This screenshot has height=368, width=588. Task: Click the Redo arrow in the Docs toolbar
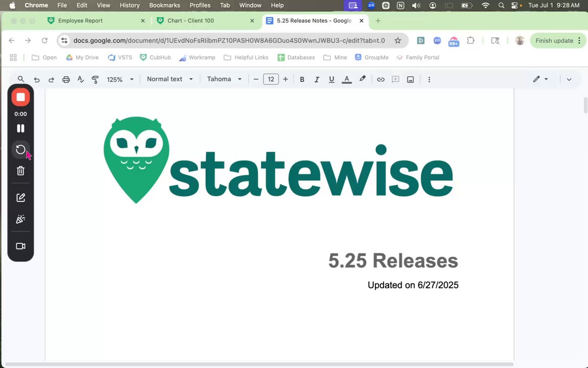pyautogui.click(x=51, y=80)
